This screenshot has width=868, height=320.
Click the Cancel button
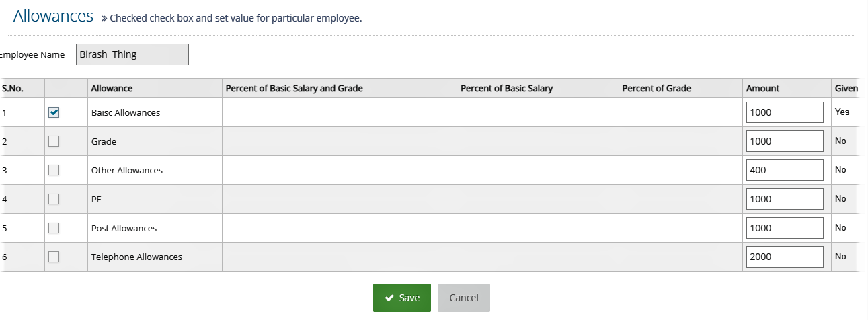464,298
